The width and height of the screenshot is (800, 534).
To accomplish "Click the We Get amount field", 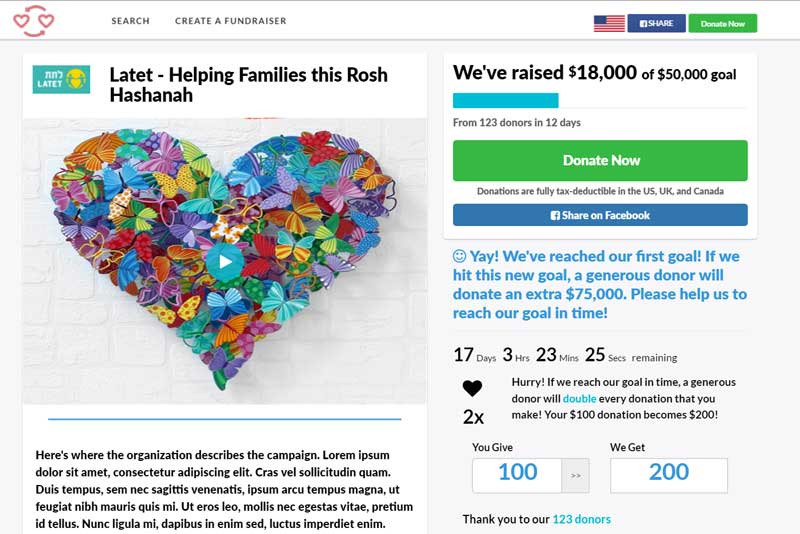I will click(668, 474).
